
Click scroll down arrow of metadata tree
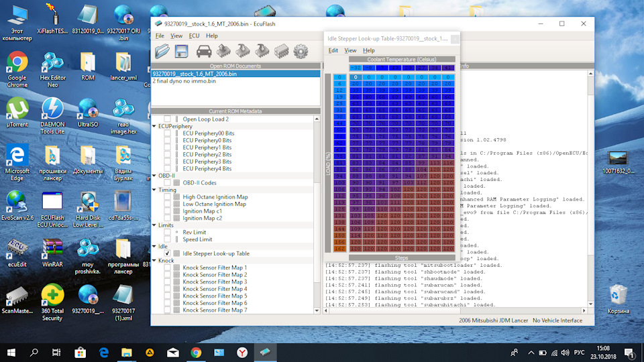[317, 310]
